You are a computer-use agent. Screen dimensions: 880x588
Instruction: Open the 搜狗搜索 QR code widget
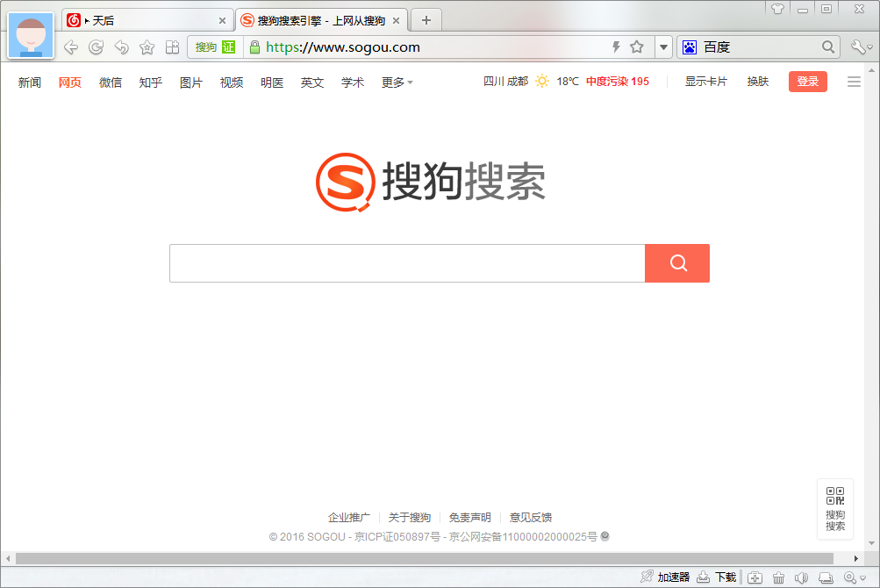pyautogui.click(x=835, y=509)
